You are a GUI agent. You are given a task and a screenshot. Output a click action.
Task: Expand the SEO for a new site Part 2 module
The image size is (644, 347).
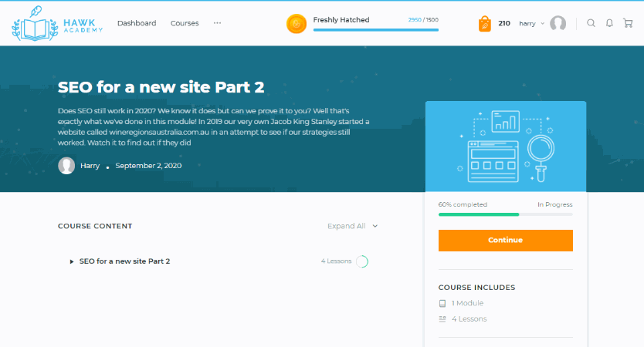[x=124, y=261]
